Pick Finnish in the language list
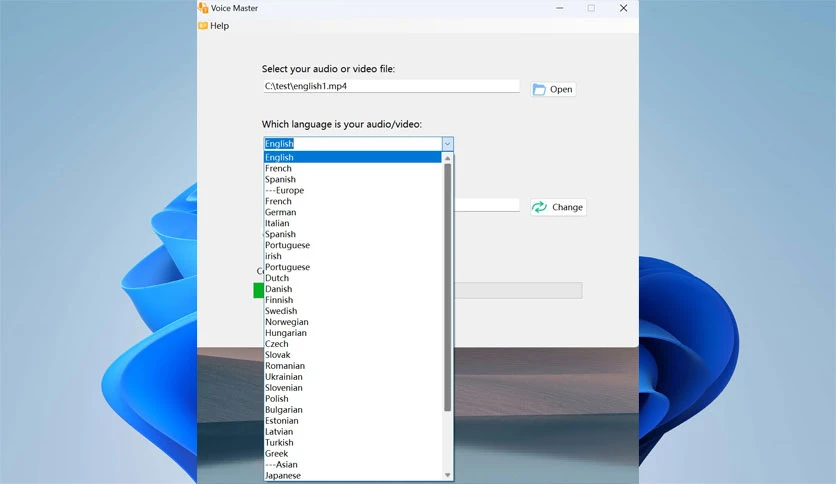 point(353,300)
